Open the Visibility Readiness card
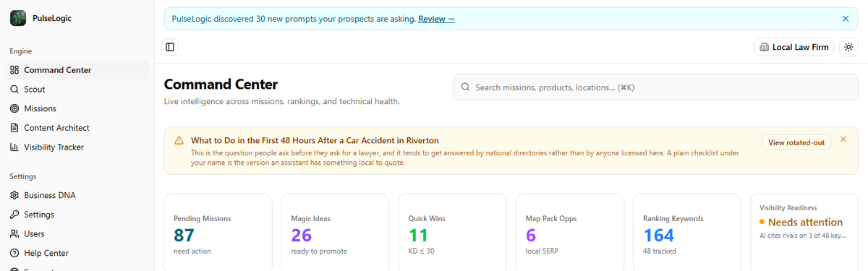 (x=804, y=232)
